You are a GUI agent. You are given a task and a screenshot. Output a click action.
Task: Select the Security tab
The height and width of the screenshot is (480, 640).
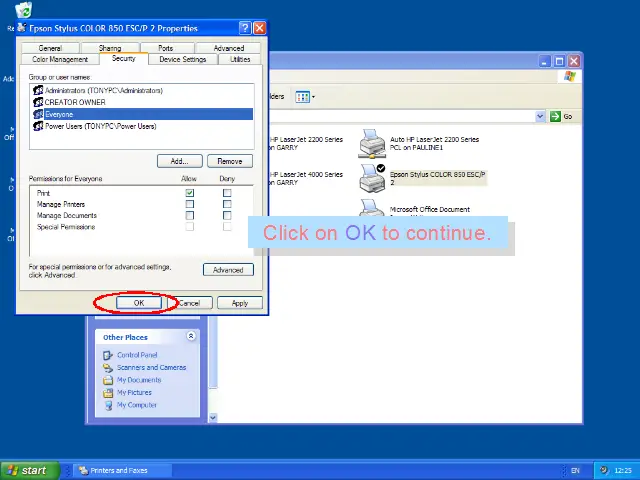[x=124, y=58]
